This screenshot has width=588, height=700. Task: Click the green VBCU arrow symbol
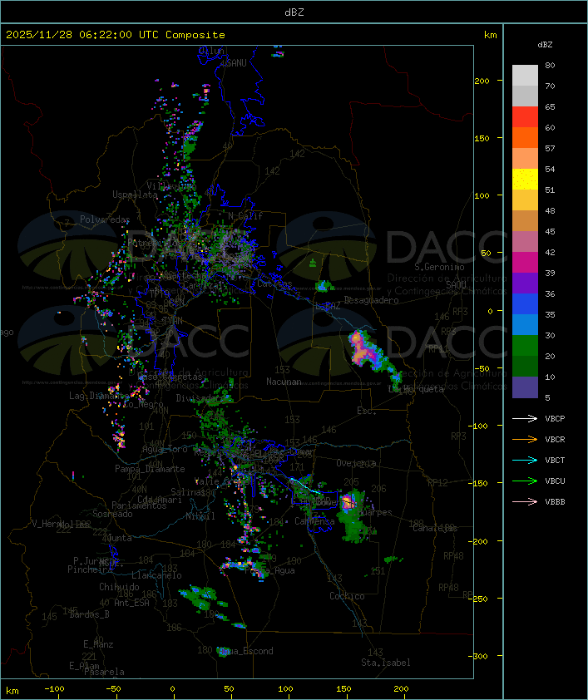(525, 481)
